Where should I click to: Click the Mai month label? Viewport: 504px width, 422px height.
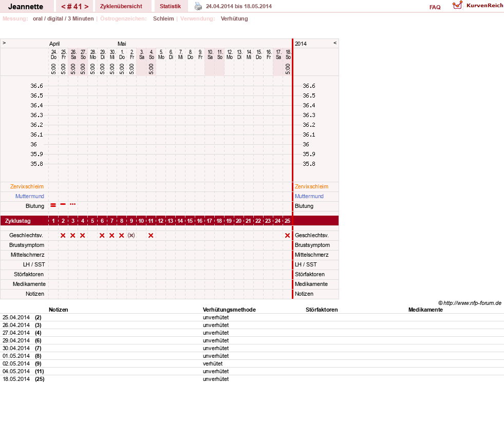pos(122,44)
